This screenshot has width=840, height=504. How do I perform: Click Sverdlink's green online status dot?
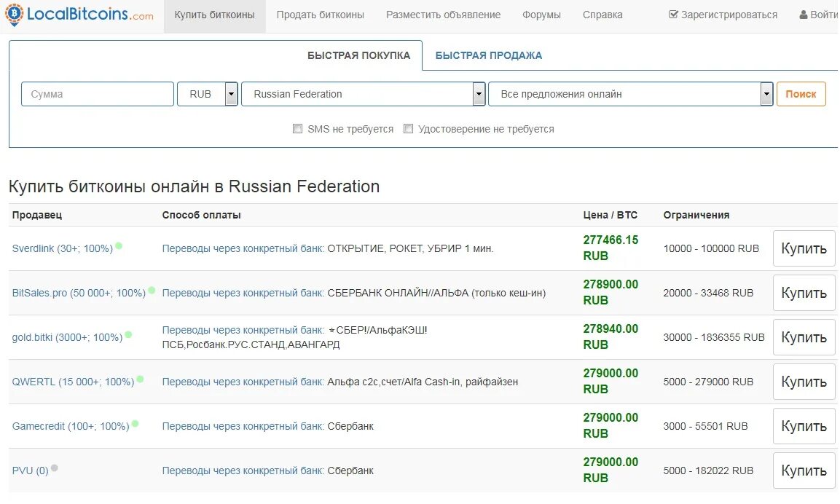click(x=119, y=246)
